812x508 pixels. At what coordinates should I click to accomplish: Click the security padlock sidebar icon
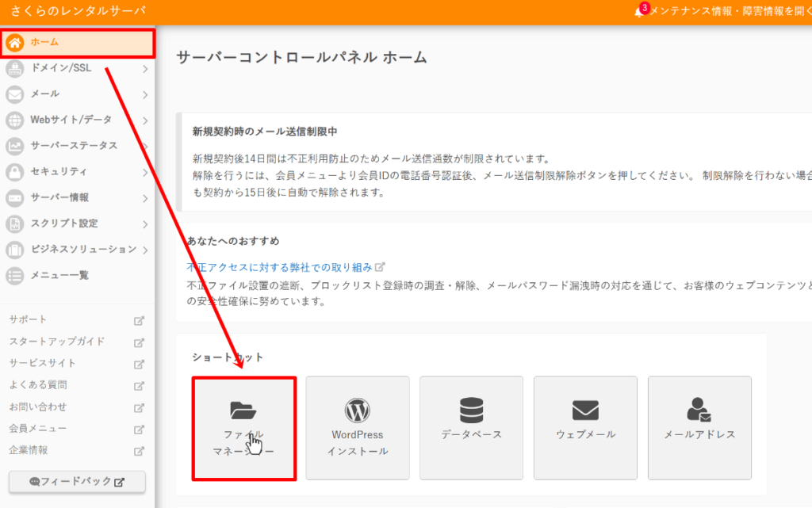[x=15, y=172]
